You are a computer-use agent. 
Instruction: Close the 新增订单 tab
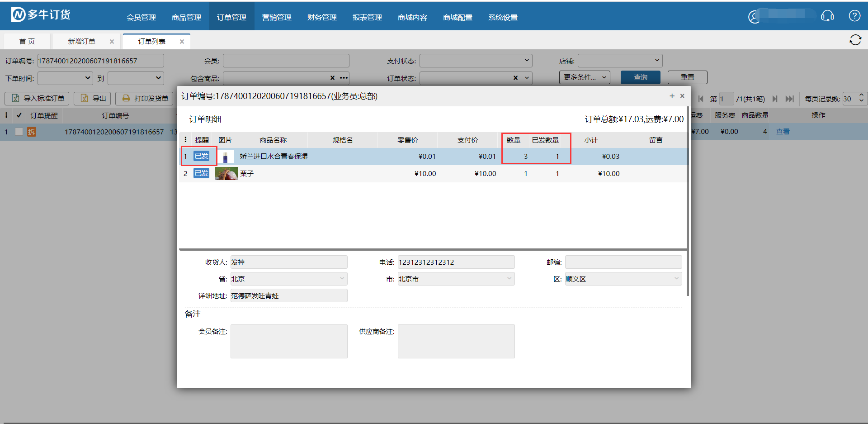(x=112, y=42)
